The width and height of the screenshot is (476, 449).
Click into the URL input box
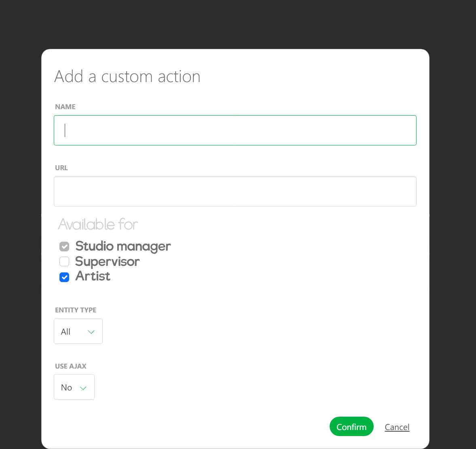pyautogui.click(x=235, y=192)
